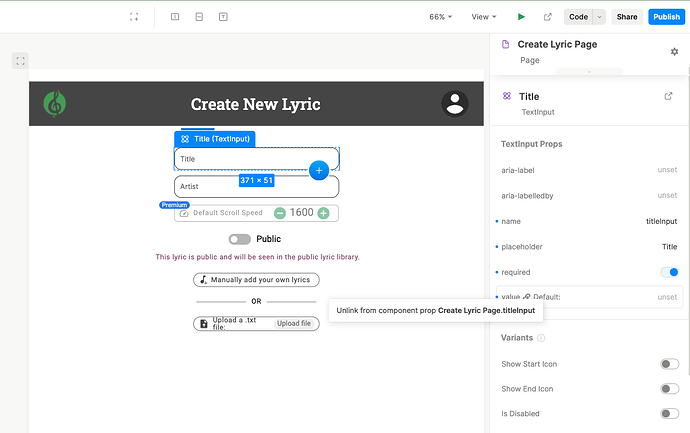Click the Premium badge
Screen dimensions: 690x433
click(x=174, y=205)
